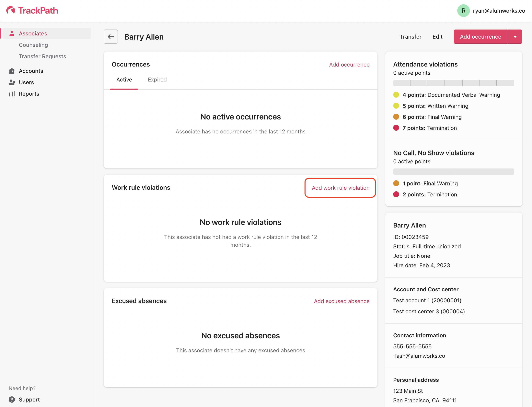Click the Attendance violations points progress bar
Viewport: 532px width, 407px height.
point(453,83)
